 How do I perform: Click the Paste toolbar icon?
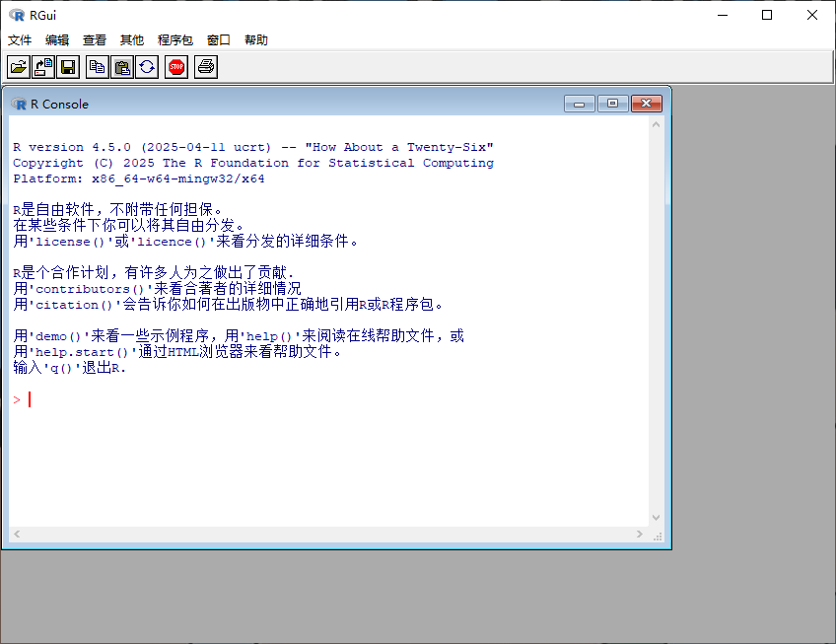(x=122, y=67)
